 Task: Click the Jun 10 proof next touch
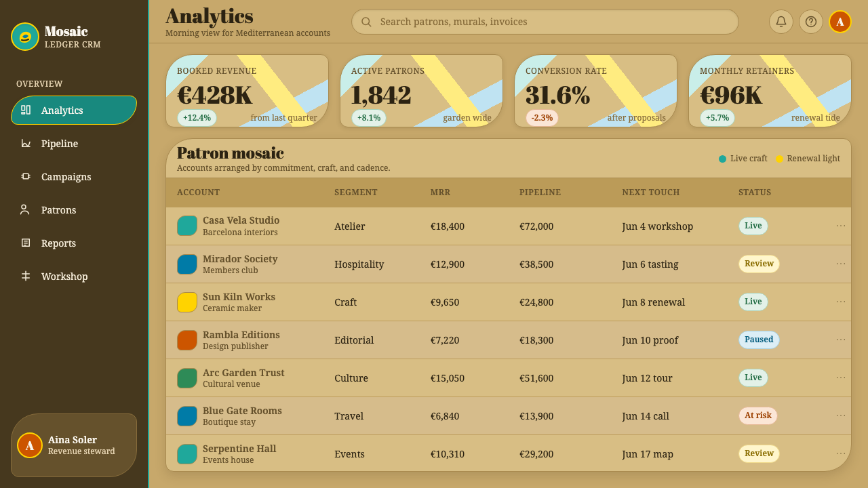[x=650, y=340]
